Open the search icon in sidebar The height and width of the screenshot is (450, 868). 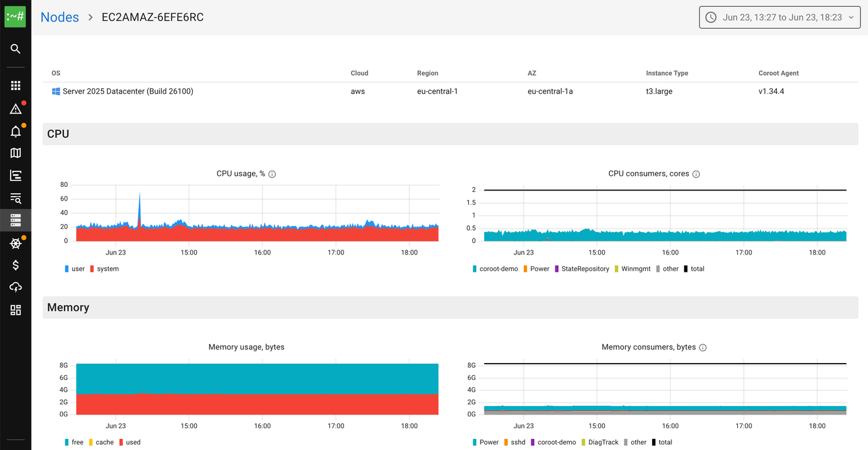click(15, 49)
